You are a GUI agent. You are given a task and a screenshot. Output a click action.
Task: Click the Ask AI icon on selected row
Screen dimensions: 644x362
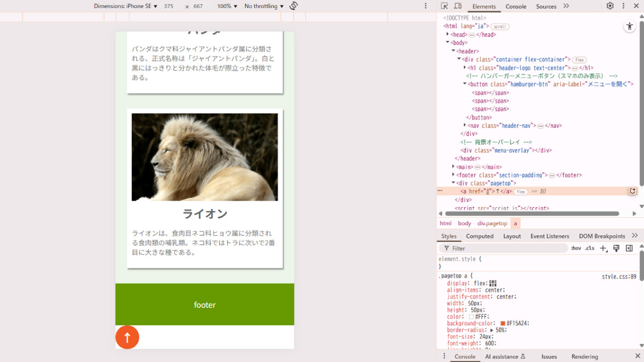tap(632, 191)
